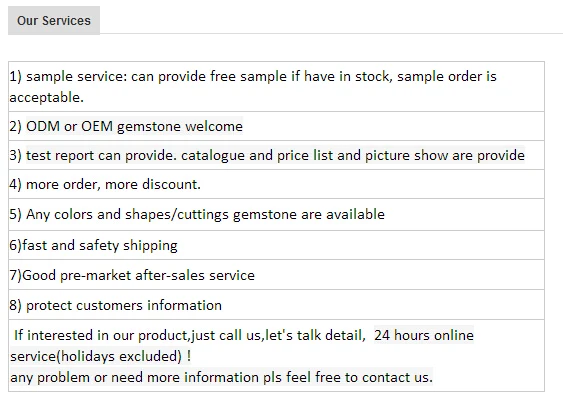The width and height of the screenshot is (563, 409).
Task: Click the number 1) at the first row
Action: (x=15, y=76)
